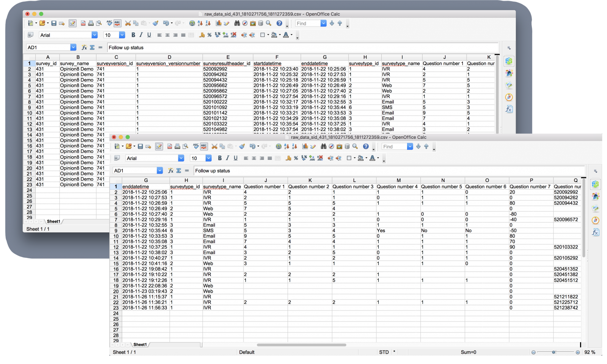Screen dimensions: 607x364
Task: Open Find & Replace binoculars in front window
Action: 324,147
